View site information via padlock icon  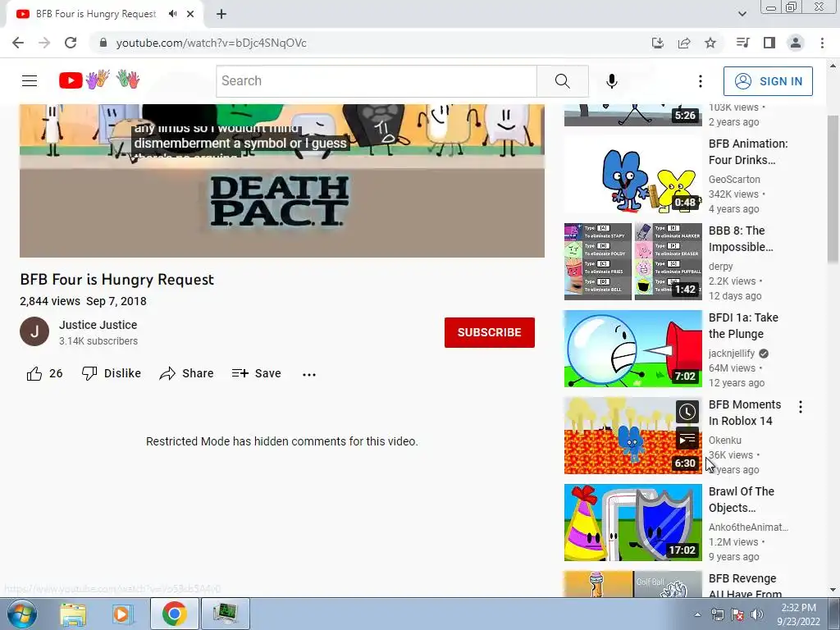[103, 43]
